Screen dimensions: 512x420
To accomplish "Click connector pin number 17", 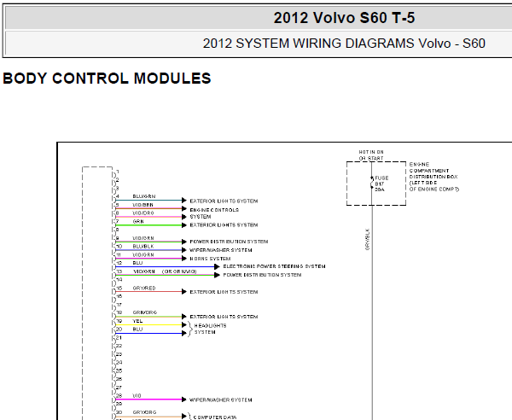I will [119, 305].
